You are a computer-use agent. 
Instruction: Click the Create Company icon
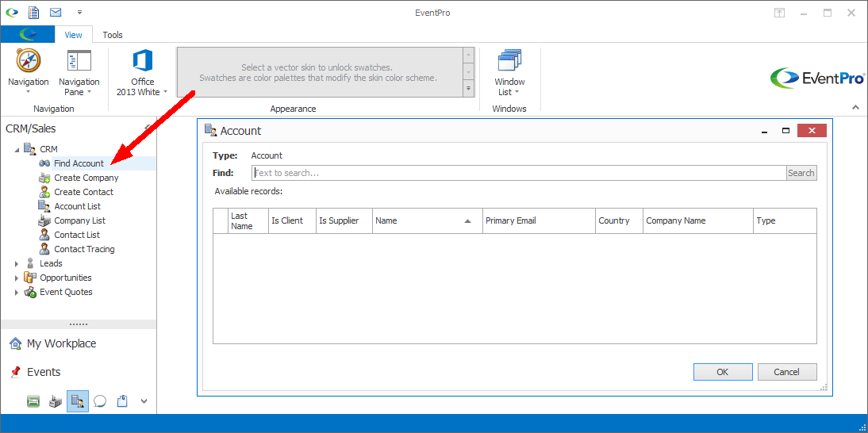tap(45, 178)
